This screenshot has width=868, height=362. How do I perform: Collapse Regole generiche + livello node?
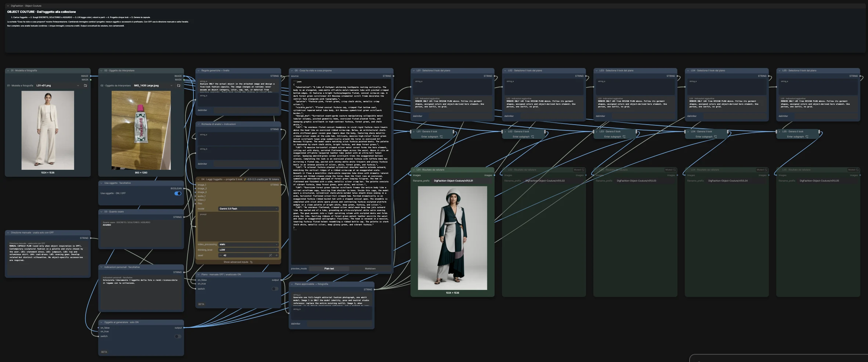[199, 71]
